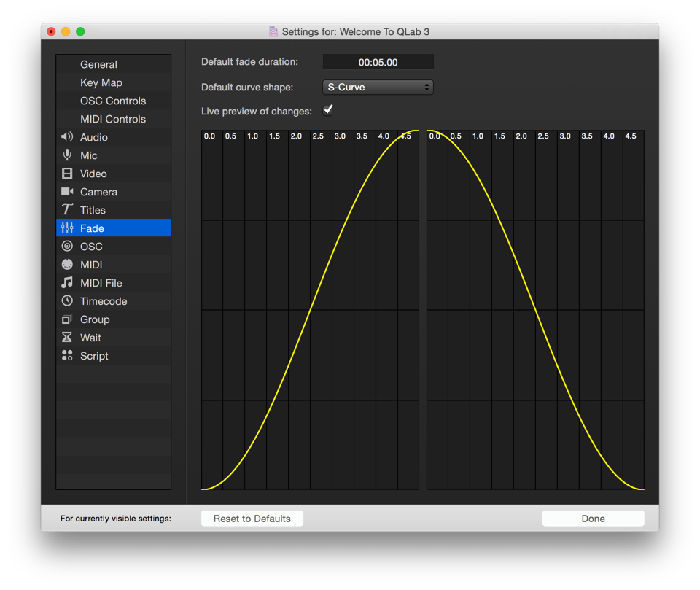Click the Wait hourglass icon
700x590 pixels.
67,338
